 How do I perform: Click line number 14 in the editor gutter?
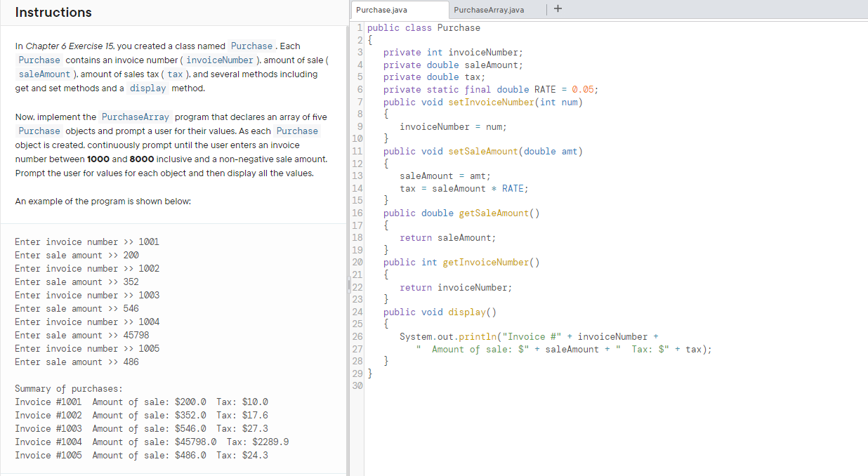click(x=359, y=188)
